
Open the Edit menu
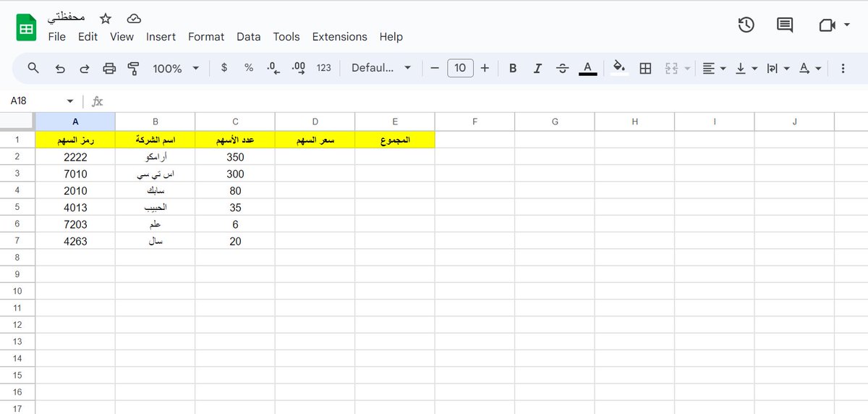pyautogui.click(x=88, y=36)
